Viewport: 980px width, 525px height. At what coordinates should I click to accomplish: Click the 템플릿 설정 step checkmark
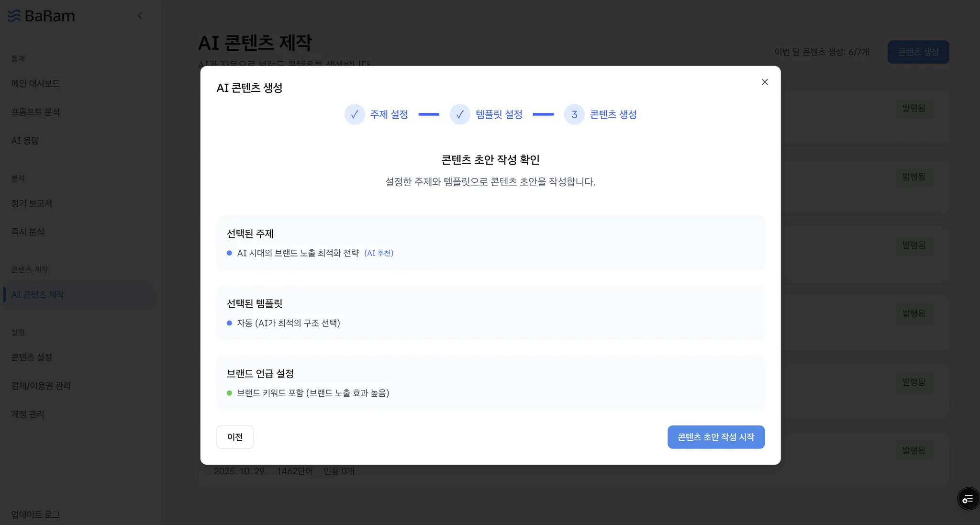coord(460,114)
